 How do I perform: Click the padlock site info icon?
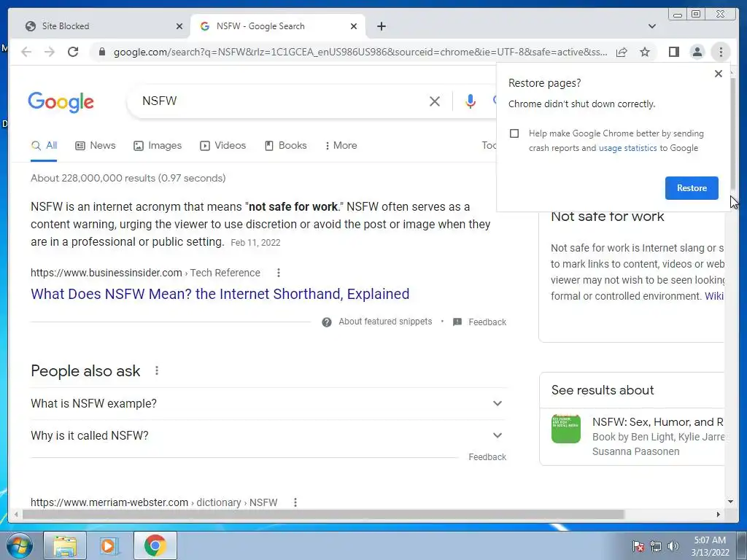point(101,52)
